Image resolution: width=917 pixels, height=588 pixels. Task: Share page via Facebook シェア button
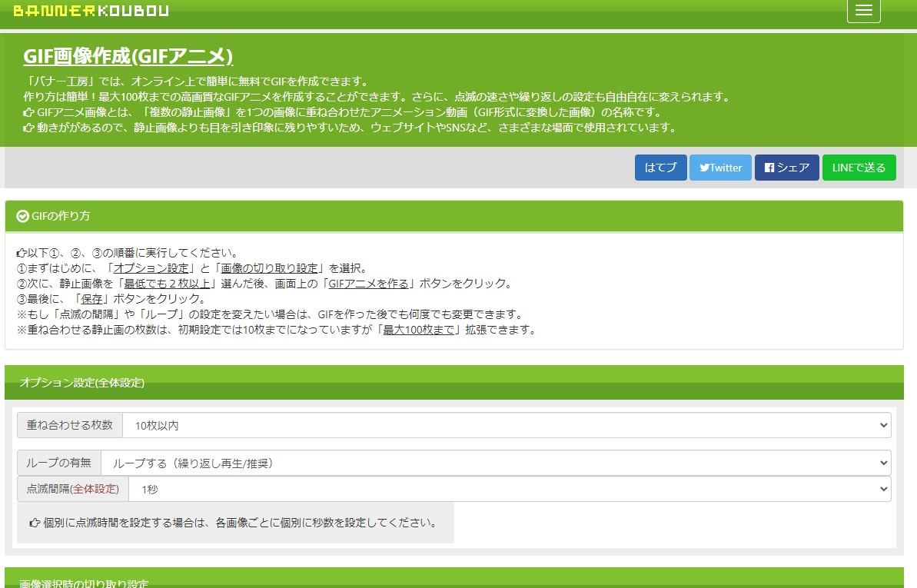tap(786, 168)
